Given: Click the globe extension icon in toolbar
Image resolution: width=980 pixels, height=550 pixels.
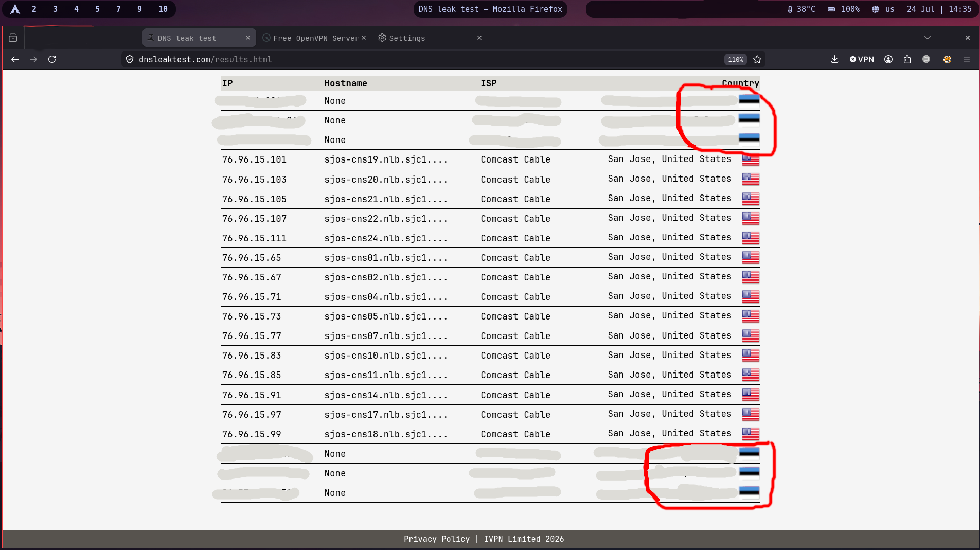Looking at the screenshot, I should point(926,59).
